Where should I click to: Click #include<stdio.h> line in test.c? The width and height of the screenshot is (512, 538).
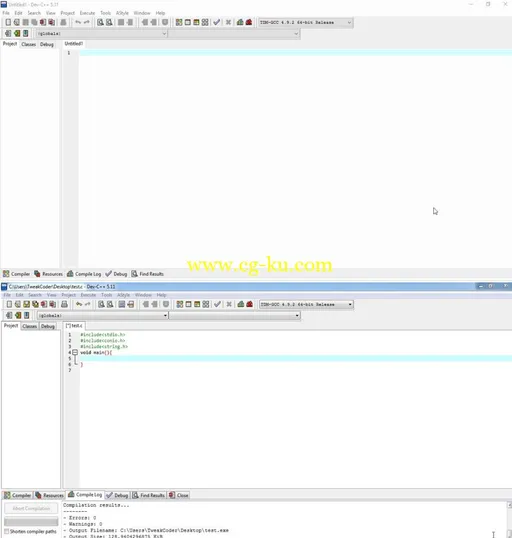[103, 335]
